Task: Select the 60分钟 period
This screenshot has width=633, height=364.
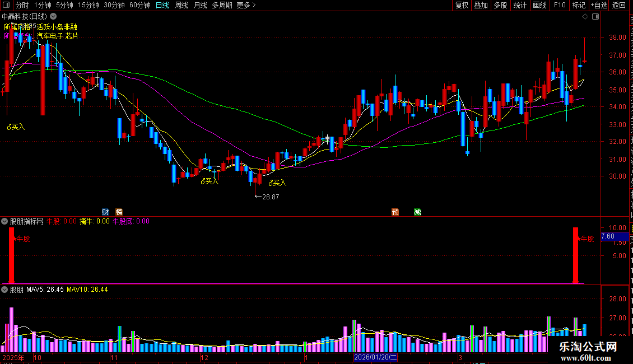Action: pos(139,5)
